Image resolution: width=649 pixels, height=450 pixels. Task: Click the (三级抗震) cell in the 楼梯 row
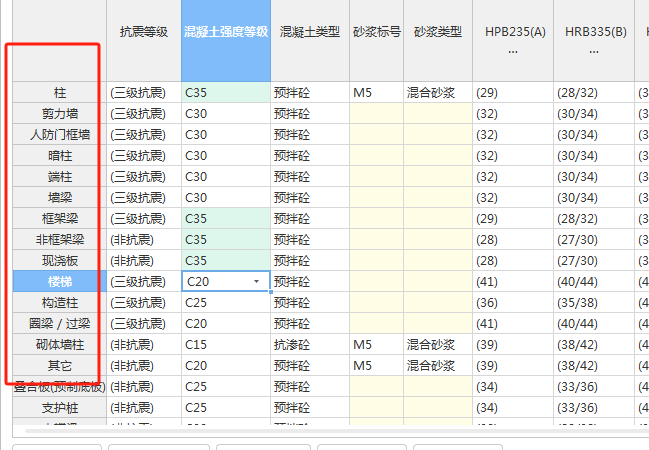(144, 282)
